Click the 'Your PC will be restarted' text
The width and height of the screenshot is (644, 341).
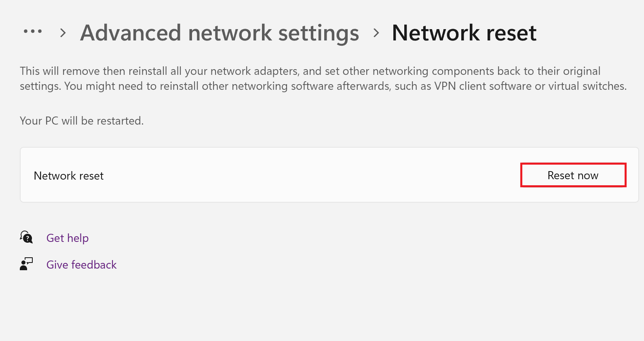(82, 121)
